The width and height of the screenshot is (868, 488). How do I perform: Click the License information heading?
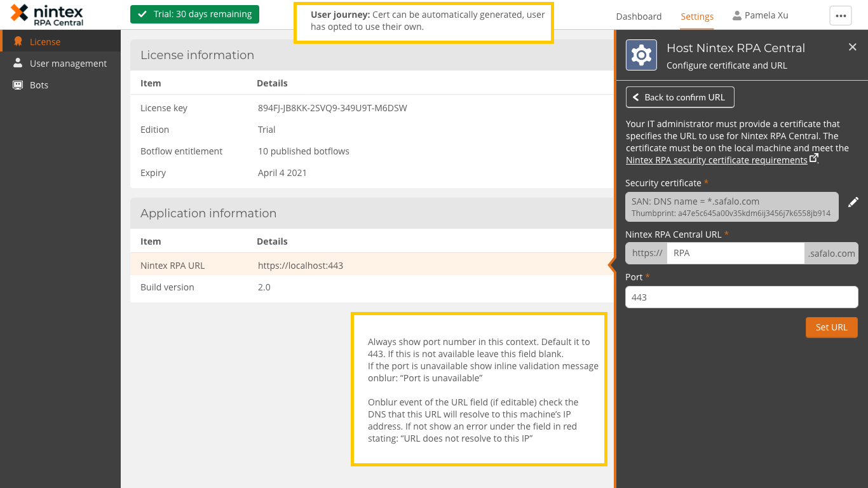click(198, 55)
